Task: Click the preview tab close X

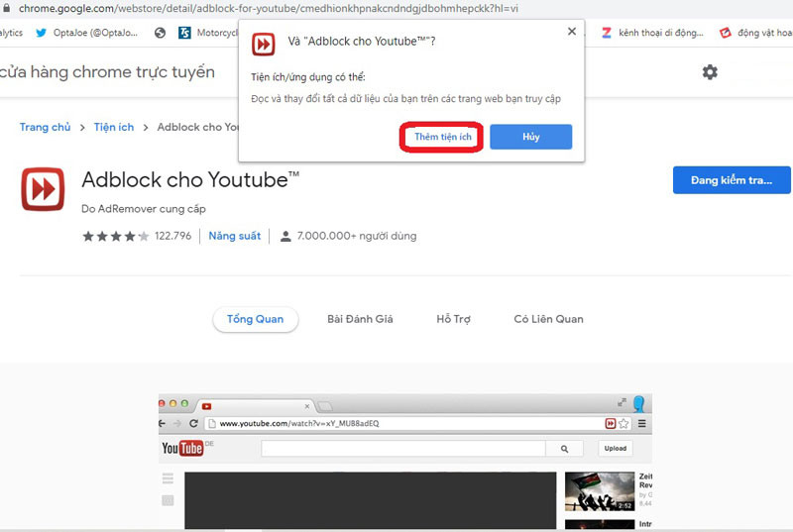Action: point(307,406)
